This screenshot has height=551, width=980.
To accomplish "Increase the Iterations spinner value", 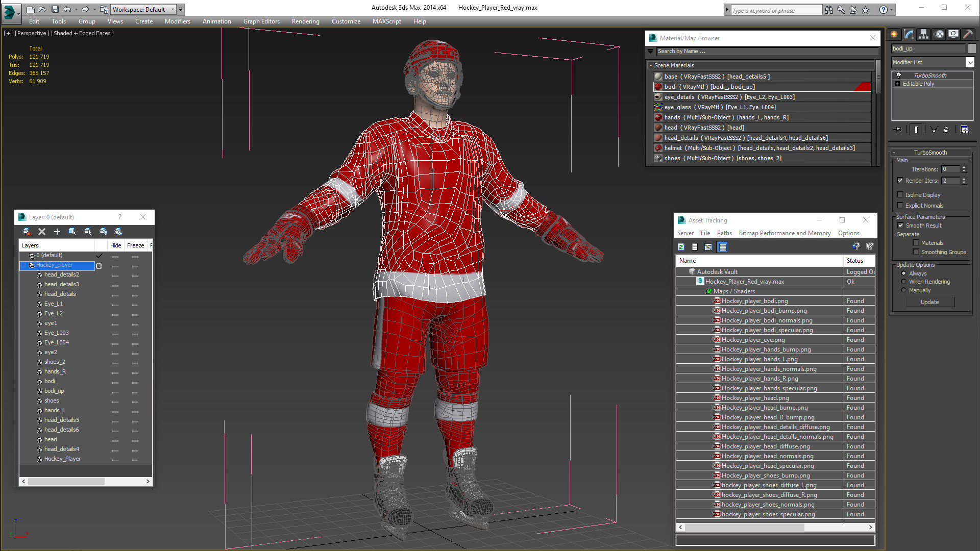I will point(964,167).
